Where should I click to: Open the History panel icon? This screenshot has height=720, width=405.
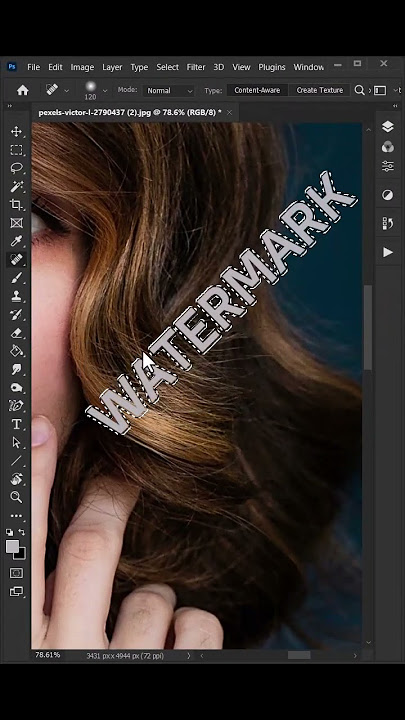(388, 223)
